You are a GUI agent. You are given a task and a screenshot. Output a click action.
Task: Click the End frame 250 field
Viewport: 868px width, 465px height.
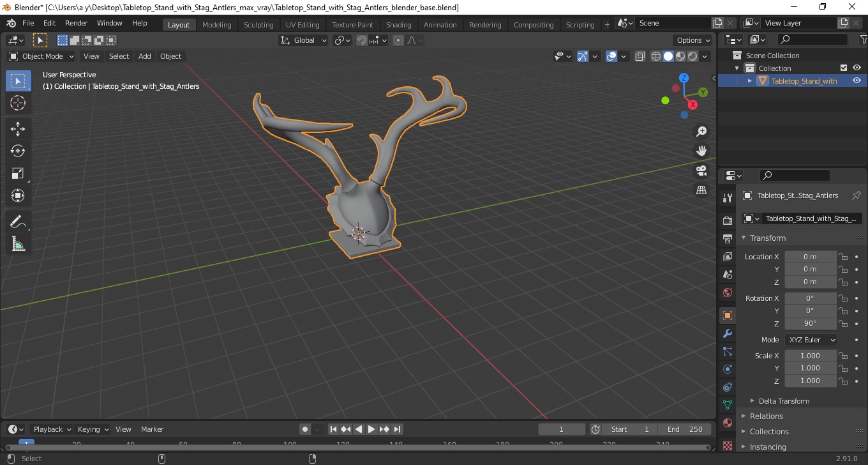(x=685, y=429)
